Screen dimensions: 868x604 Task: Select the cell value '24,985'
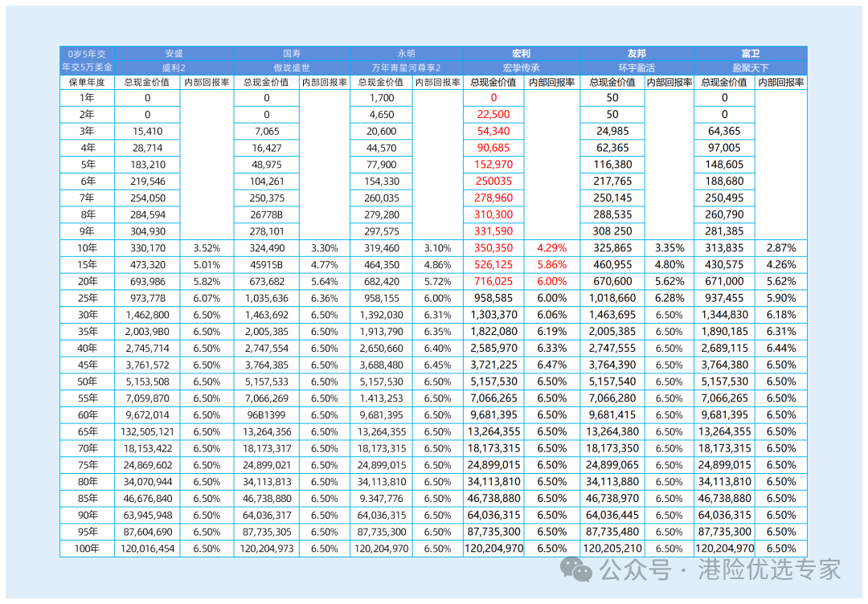pyautogui.click(x=612, y=131)
